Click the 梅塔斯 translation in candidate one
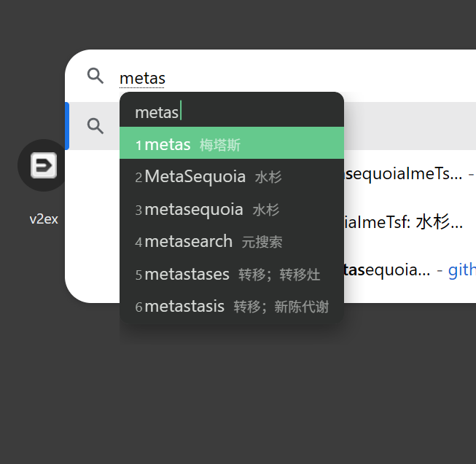The width and height of the screenshot is (476, 464). pyautogui.click(x=220, y=145)
